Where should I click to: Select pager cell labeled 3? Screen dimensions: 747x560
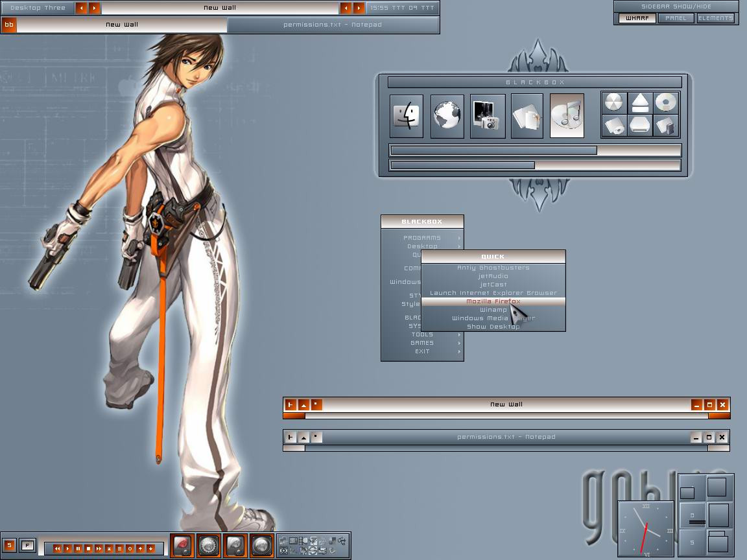tap(693, 515)
